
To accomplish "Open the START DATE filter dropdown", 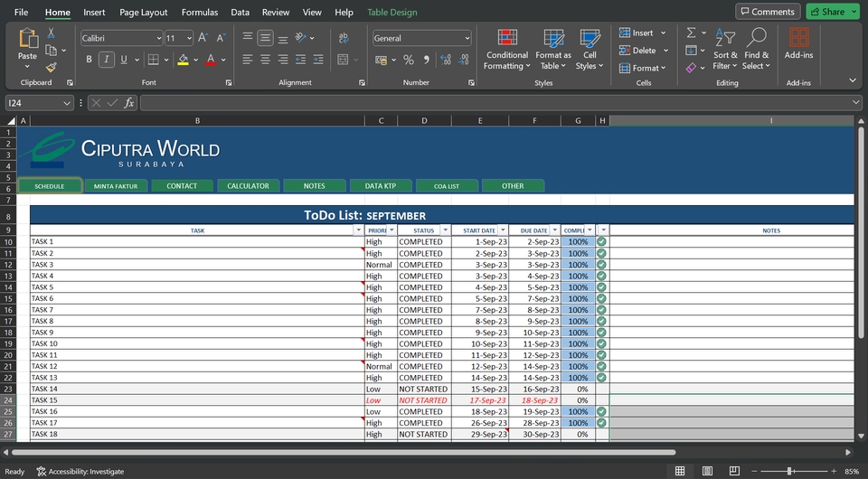I will coord(503,230).
